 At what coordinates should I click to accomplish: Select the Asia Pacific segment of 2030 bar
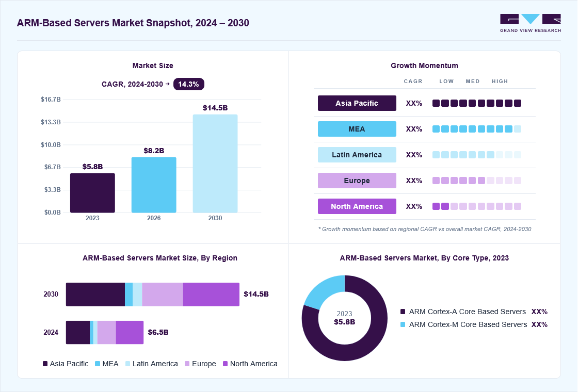coord(95,295)
